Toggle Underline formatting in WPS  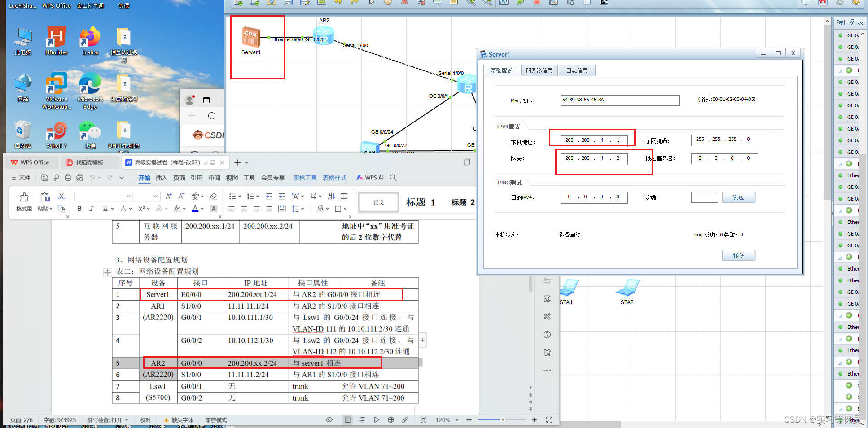click(105, 209)
